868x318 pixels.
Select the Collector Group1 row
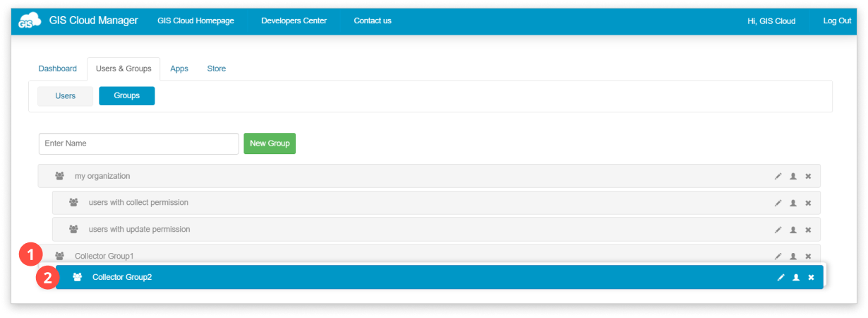click(x=429, y=255)
